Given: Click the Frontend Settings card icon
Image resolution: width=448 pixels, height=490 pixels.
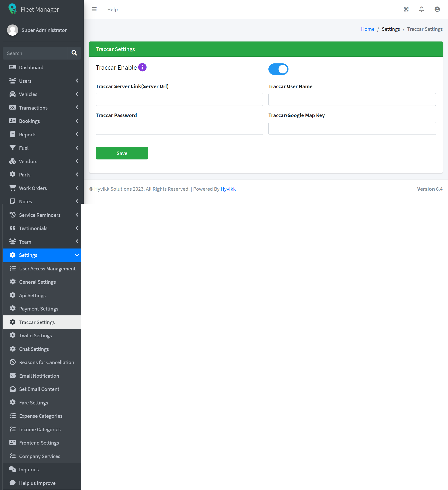Looking at the screenshot, I should pyautogui.click(x=13, y=443).
